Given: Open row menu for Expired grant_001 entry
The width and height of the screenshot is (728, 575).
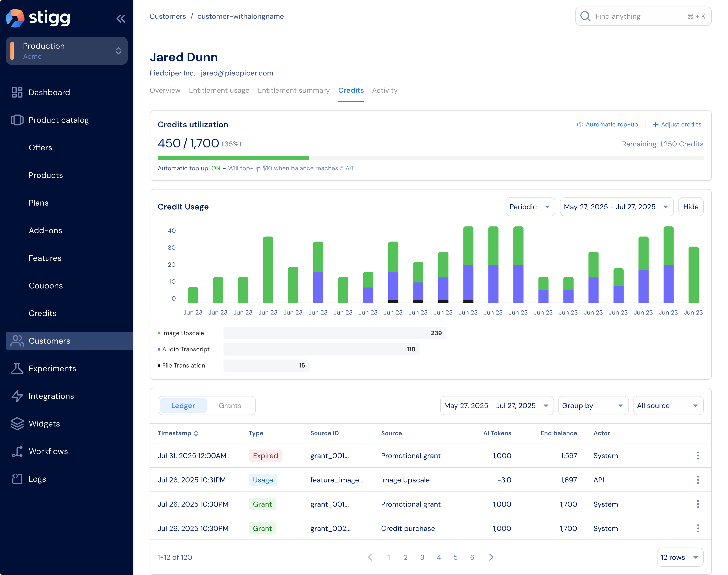Looking at the screenshot, I should pyautogui.click(x=698, y=455).
